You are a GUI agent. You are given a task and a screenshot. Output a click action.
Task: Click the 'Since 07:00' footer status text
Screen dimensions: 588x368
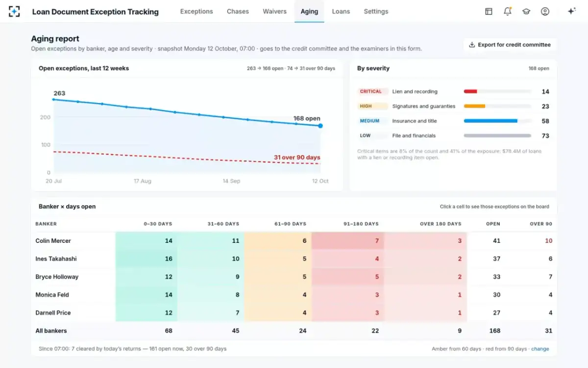tap(132, 349)
